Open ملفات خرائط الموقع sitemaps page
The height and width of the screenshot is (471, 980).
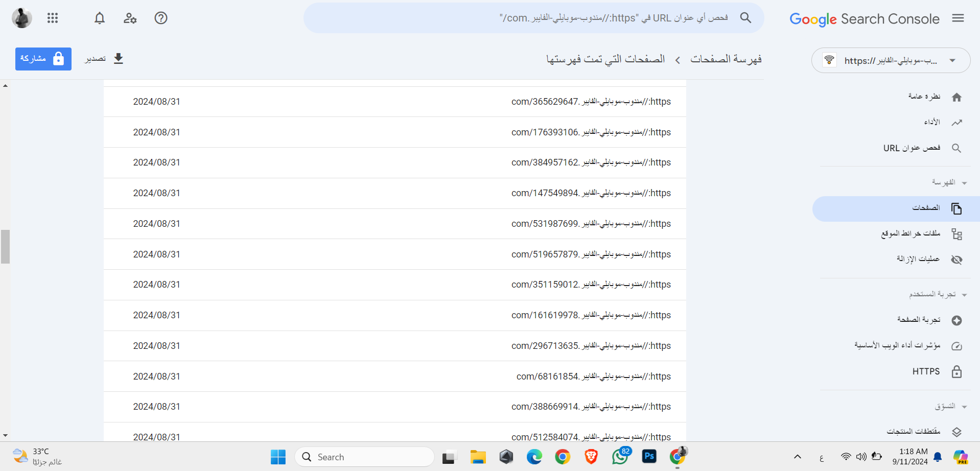[911, 233]
